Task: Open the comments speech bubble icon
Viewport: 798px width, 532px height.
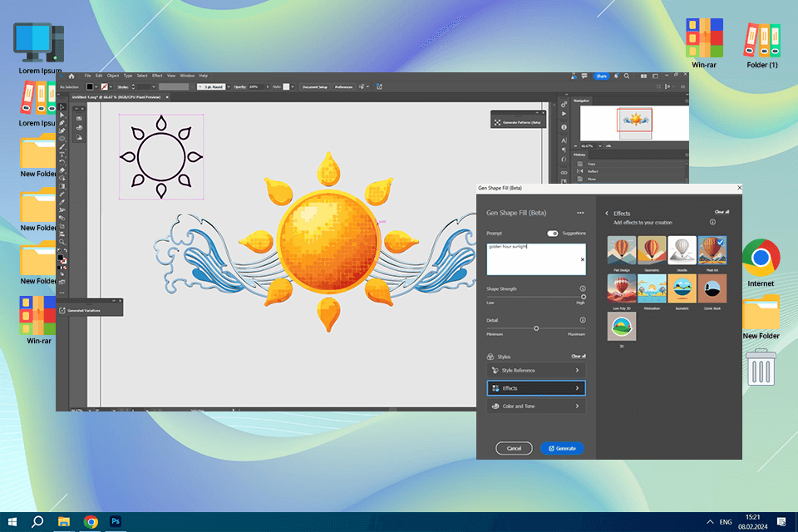Action: coord(584,76)
